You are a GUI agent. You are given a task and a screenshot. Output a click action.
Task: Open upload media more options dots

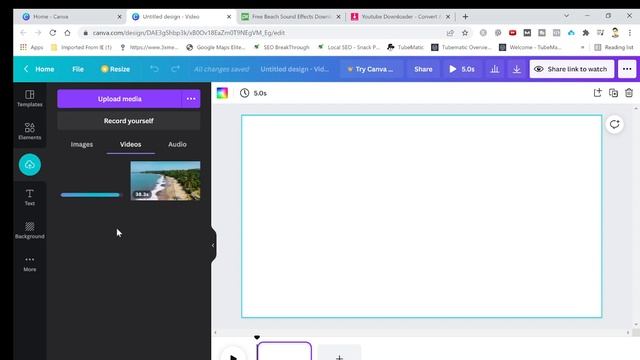tap(191, 99)
